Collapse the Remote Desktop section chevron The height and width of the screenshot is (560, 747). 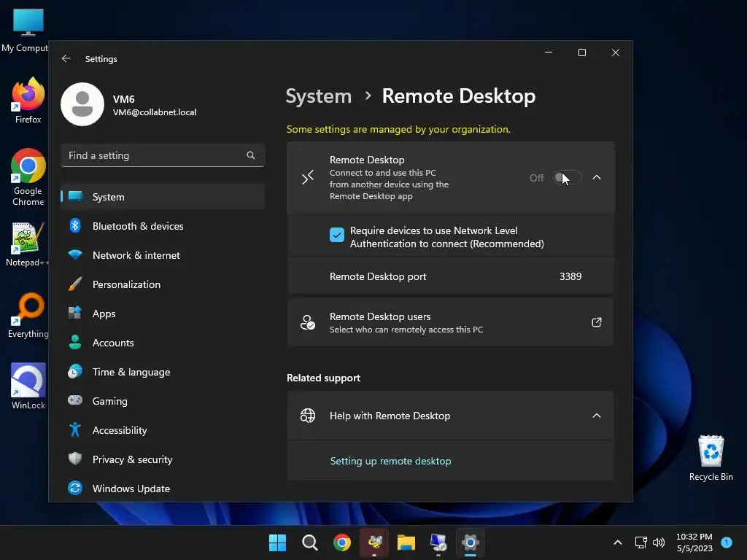597,178
